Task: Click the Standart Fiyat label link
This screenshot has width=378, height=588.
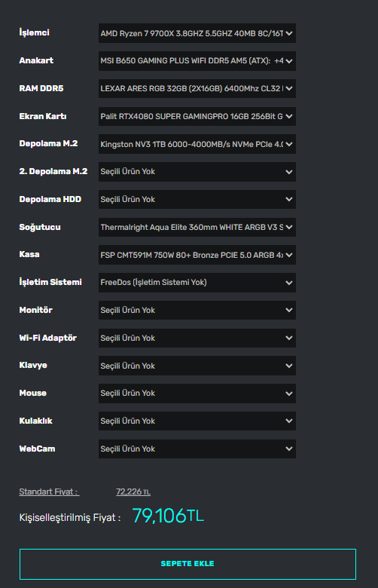Action: tap(49, 492)
